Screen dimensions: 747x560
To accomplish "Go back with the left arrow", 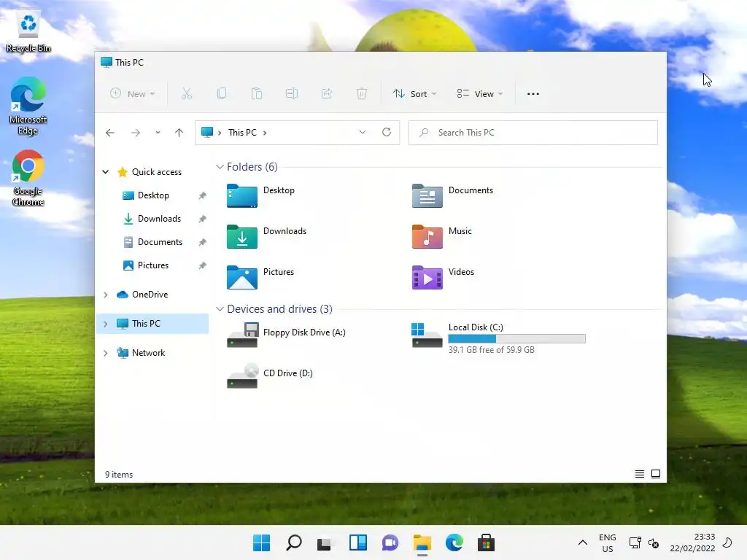I will (x=110, y=133).
